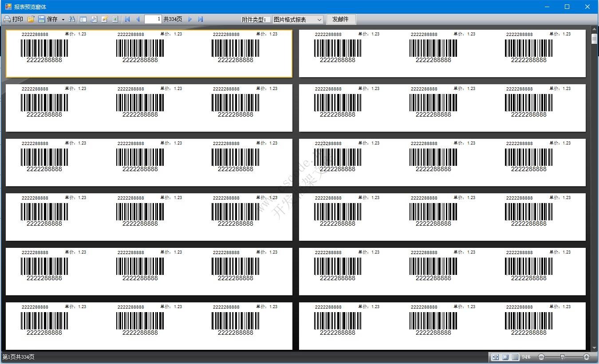The width and height of the screenshot is (599, 364).
Task: Click the 发邮件 send email button
Action: coord(341,20)
